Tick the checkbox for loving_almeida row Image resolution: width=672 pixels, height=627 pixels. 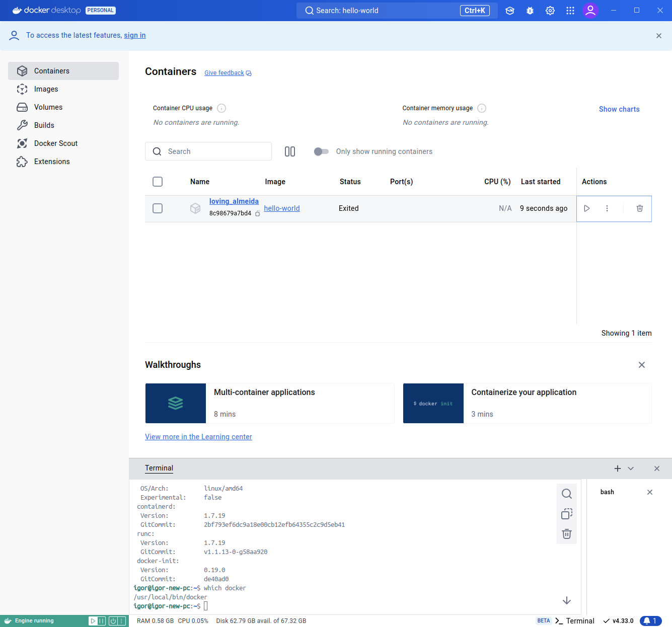(158, 208)
